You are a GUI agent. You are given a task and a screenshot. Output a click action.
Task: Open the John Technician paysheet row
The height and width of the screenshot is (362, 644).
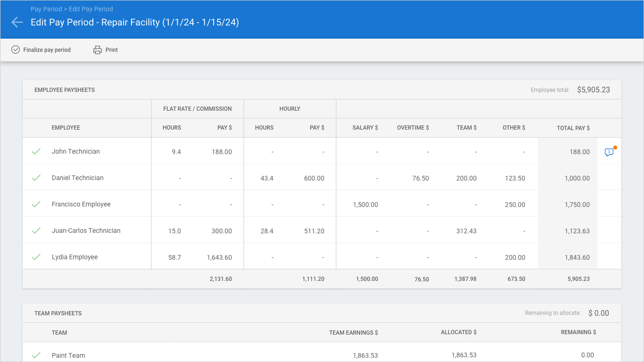coord(76,151)
